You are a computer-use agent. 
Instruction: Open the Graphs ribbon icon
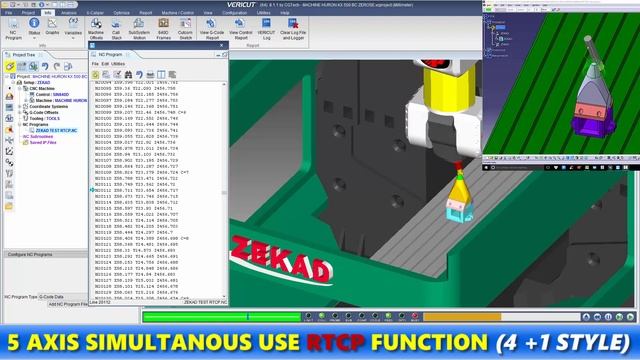[x=52, y=26]
